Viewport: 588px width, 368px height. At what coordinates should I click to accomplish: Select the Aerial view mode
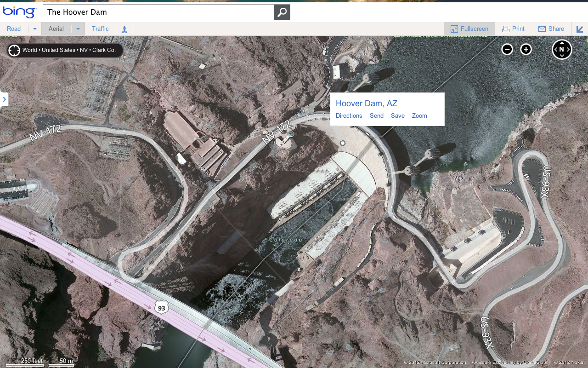56,29
